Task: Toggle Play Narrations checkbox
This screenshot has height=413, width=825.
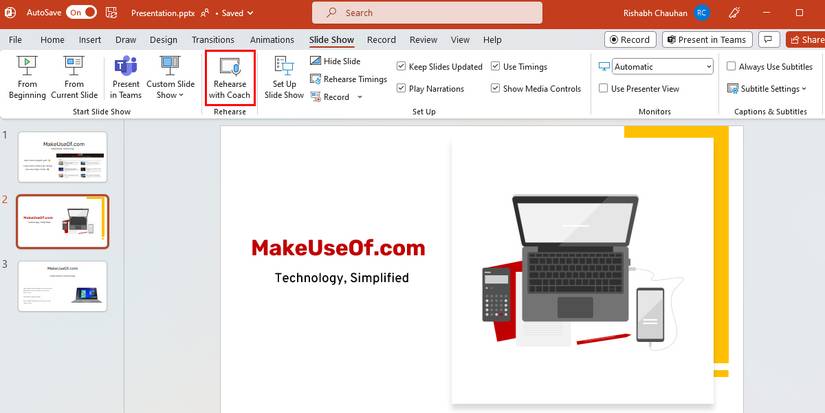Action: (x=401, y=88)
